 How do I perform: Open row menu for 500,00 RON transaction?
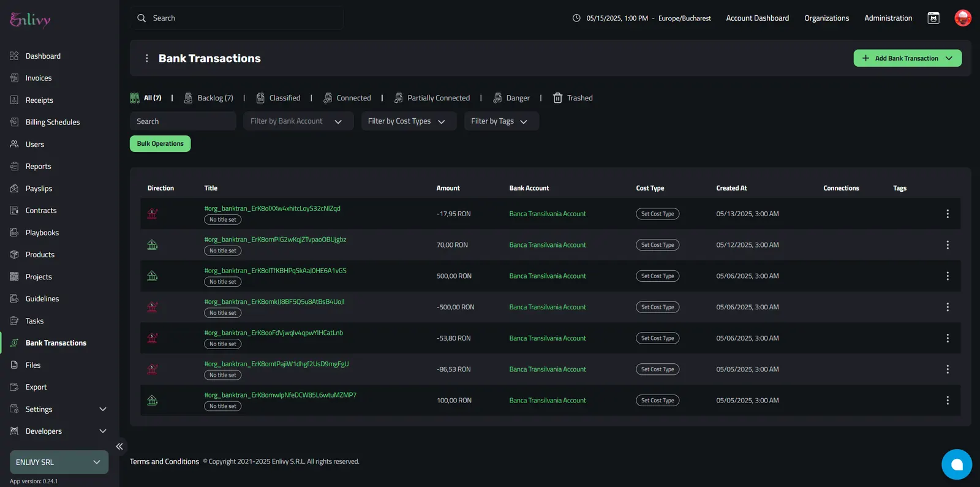click(947, 276)
